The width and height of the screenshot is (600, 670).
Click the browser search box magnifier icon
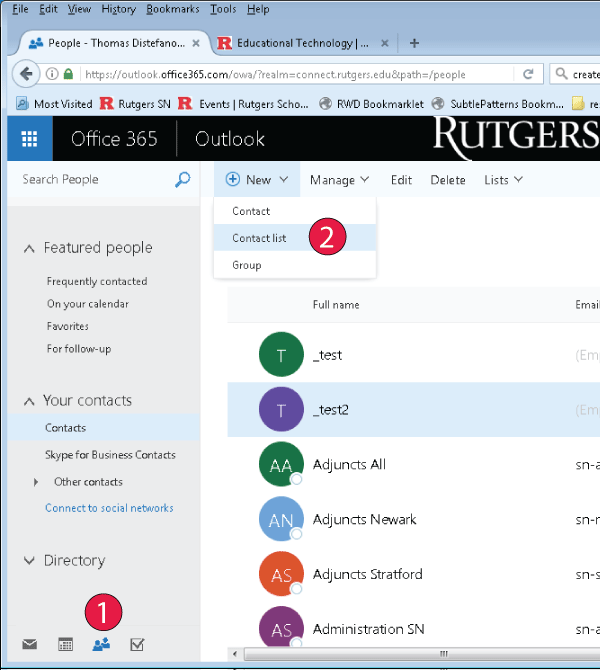[561, 74]
